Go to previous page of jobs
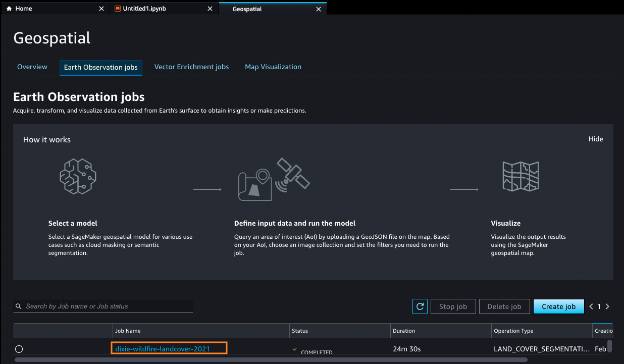624x364 pixels. (591, 306)
